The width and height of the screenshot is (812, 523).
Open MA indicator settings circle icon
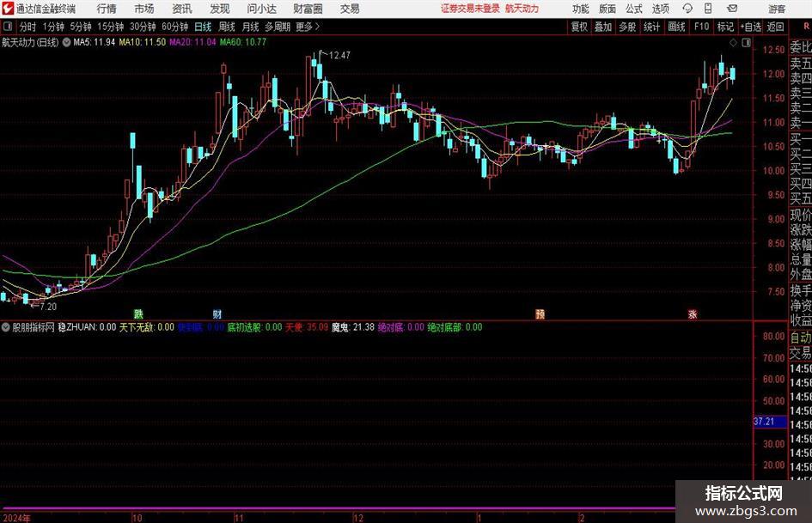coord(66,42)
